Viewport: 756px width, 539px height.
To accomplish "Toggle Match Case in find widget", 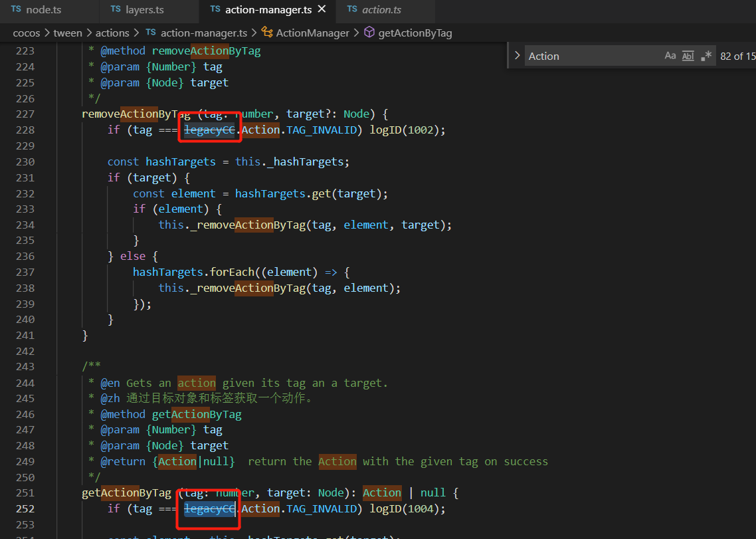I will pyautogui.click(x=670, y=55).
